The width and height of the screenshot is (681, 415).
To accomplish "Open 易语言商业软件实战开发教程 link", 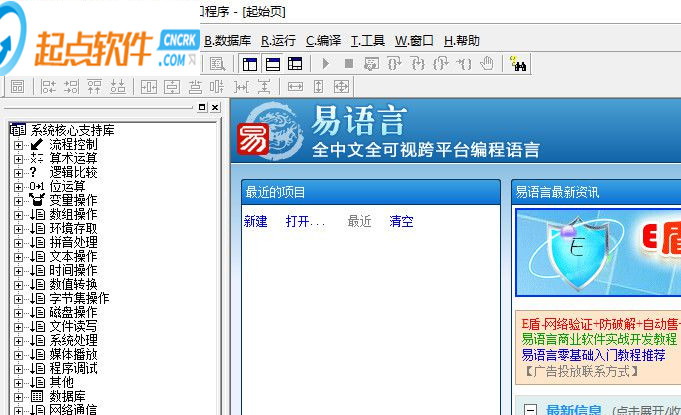I will pos(599,339).
